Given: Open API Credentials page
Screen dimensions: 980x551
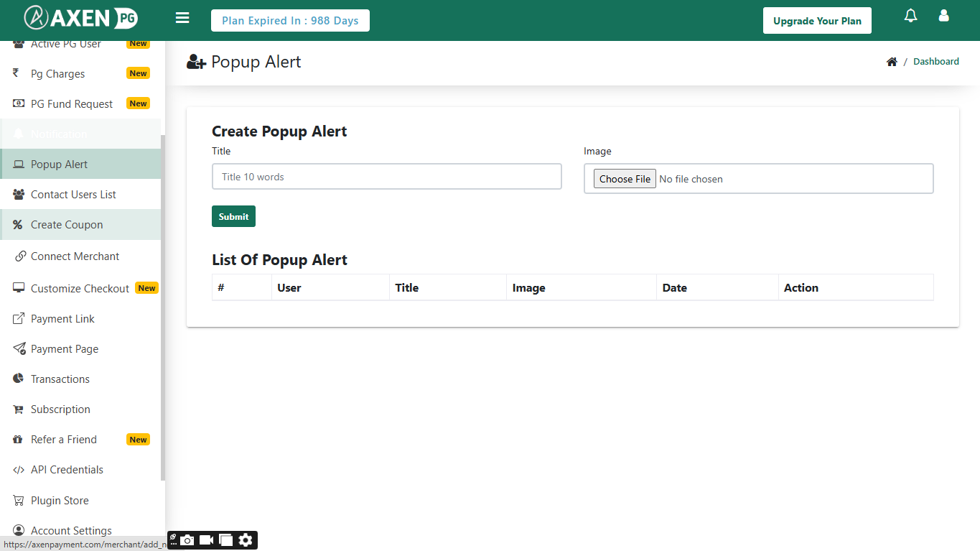Looking at the screenshot, I should (x=80, y=469).
